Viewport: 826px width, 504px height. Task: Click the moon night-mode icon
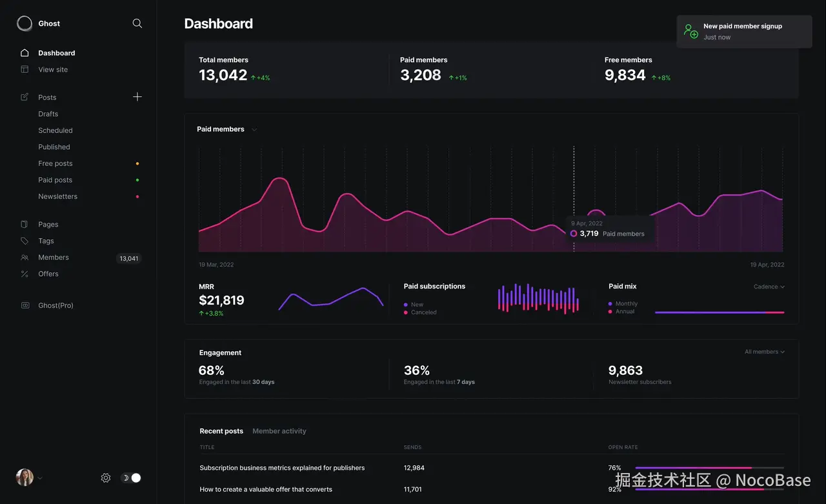tap(126, 478)
